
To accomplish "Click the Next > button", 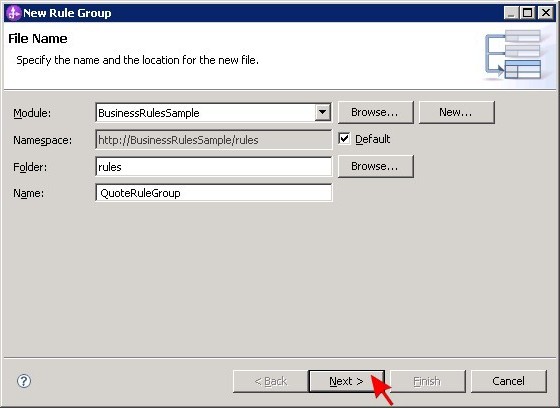I will click(x=346, y=381).
